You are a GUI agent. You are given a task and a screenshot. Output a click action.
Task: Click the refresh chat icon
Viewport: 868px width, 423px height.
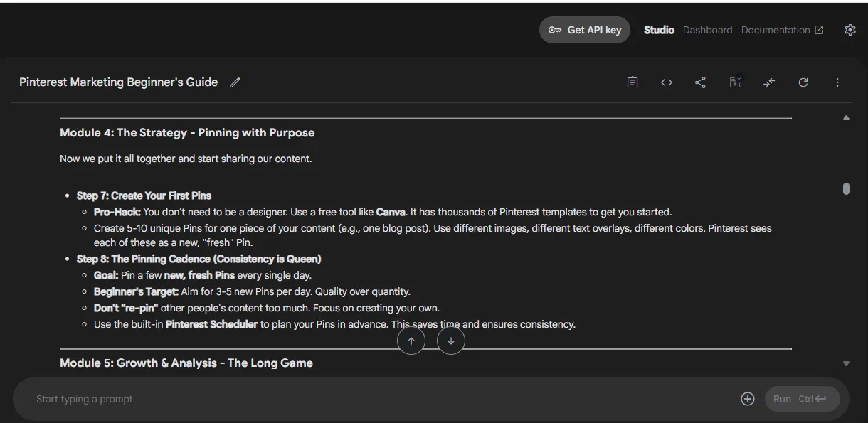coord(803,82)
